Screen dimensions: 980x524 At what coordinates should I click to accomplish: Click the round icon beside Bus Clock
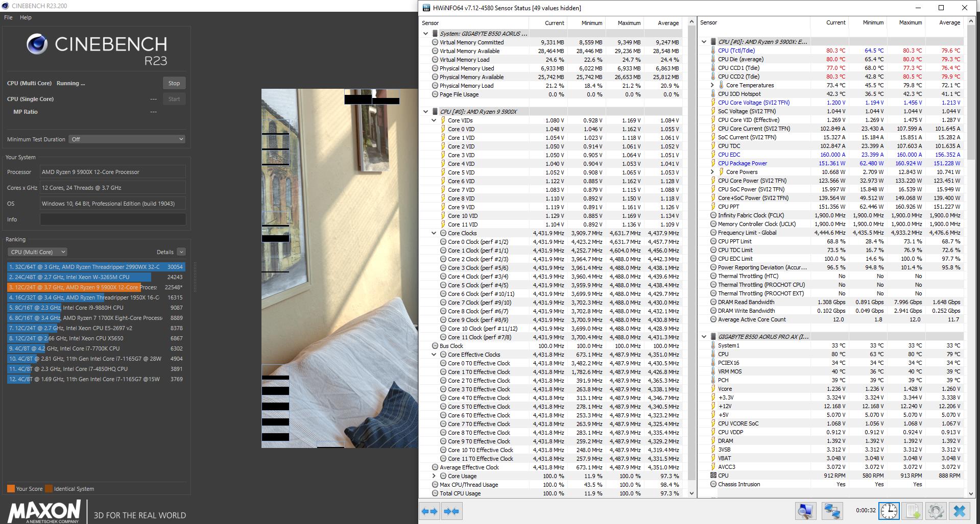tap(435, 346)
